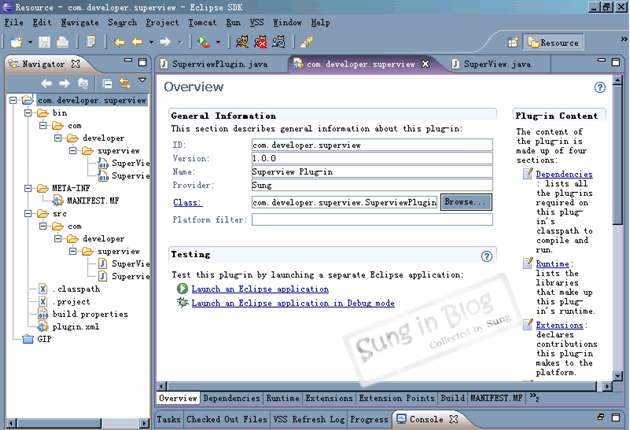This screenshot has height=430, width=630.
Task: Click the editor vertical scrollbar down arrow
Action: 618,376
